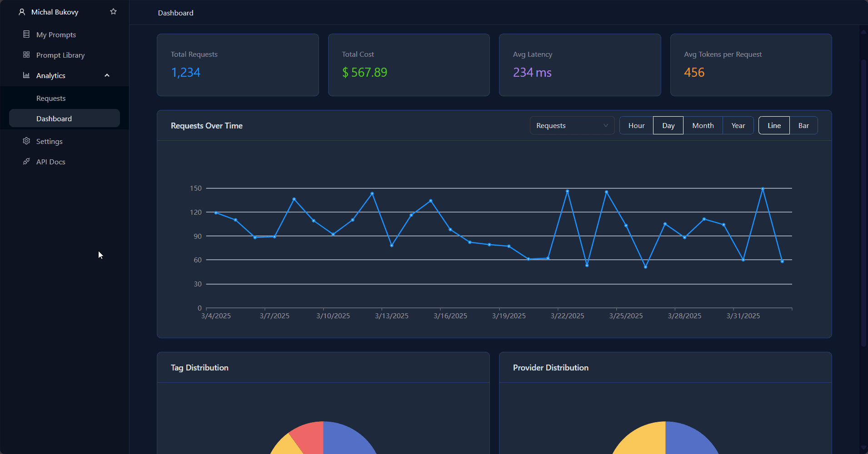Collapse the Analytics menu chevron
The width and height of the screenshot is (868, 454).
pos(107,75)
